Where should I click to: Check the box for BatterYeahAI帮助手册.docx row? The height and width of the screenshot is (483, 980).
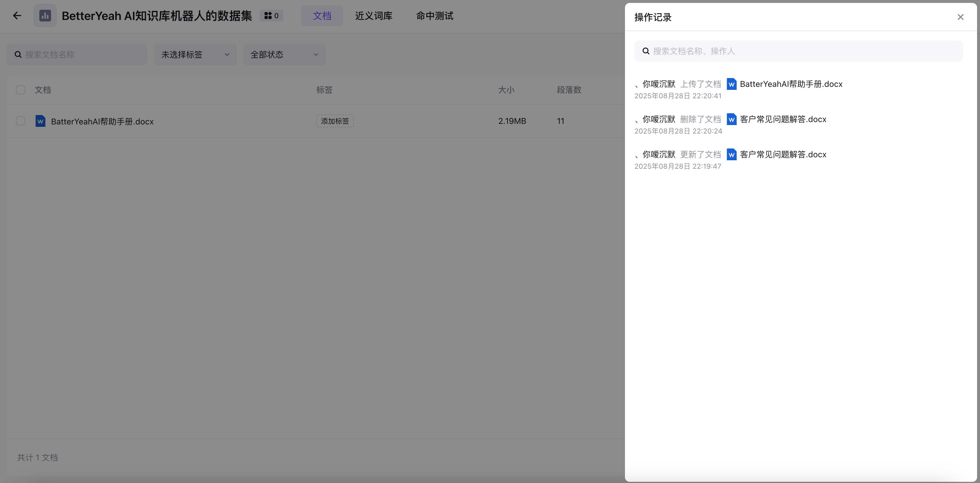click(x=21, y=121)
